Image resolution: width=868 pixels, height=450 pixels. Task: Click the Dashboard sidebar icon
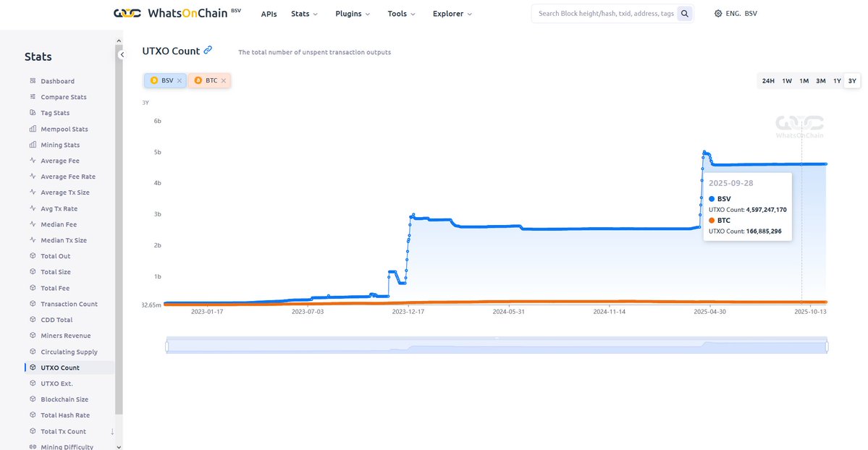coord(33,81)
